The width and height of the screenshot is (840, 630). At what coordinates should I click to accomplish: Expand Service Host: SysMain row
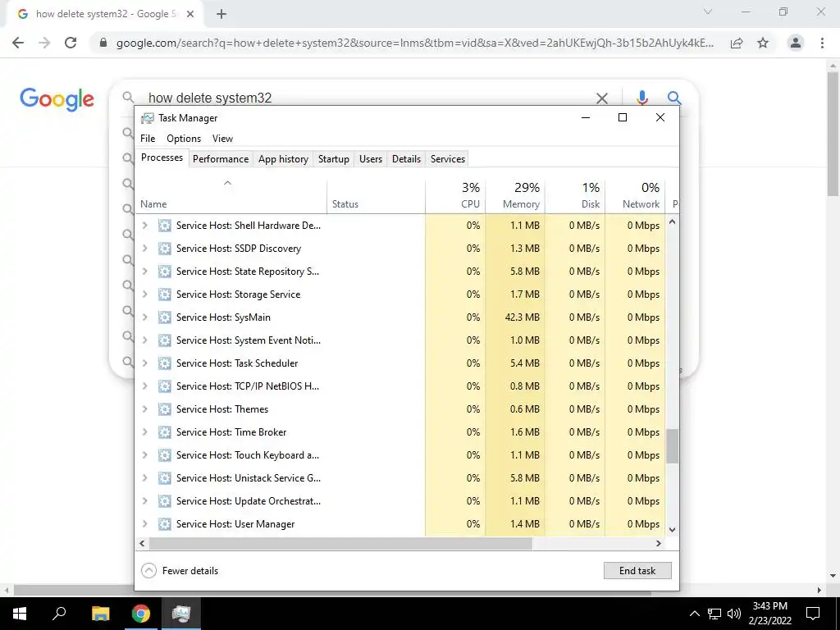click(x=144, y=317)
